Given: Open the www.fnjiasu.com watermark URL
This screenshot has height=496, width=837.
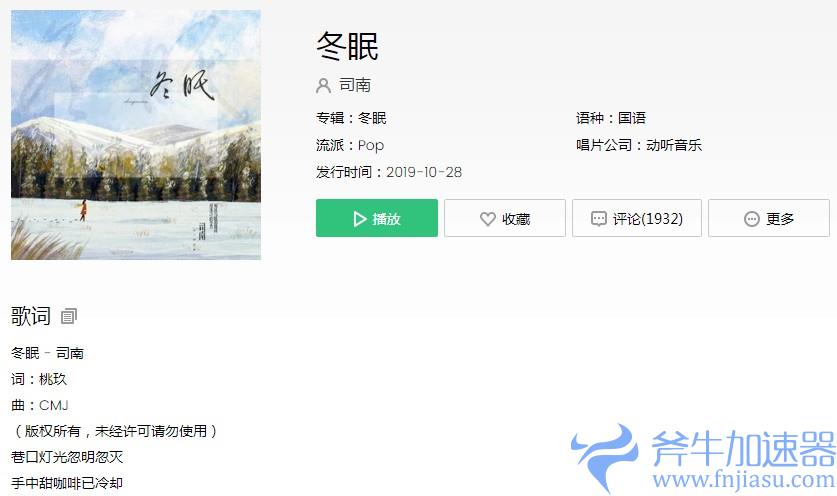Looking at the screenshot, I should pyautogui.click(x=744, y=479).
